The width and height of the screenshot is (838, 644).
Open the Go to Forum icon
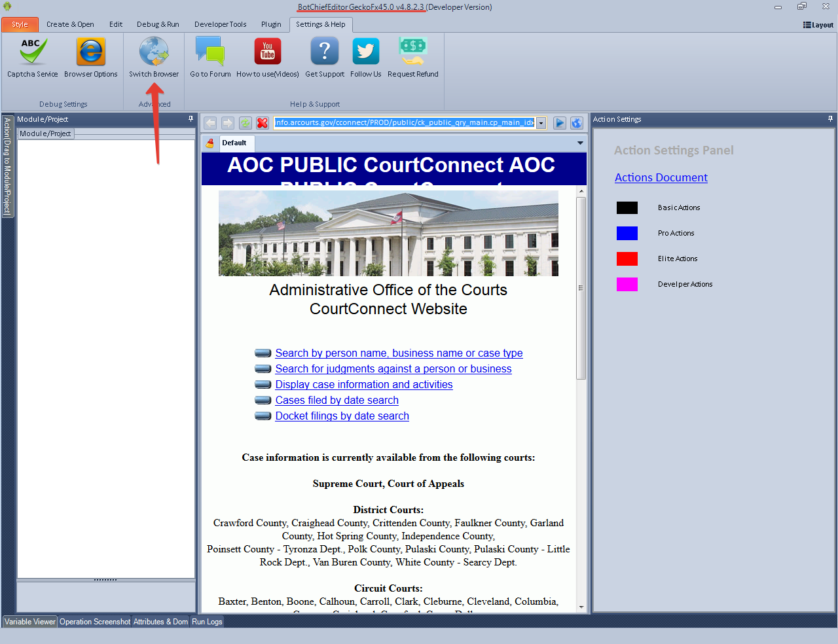point(210,52)
